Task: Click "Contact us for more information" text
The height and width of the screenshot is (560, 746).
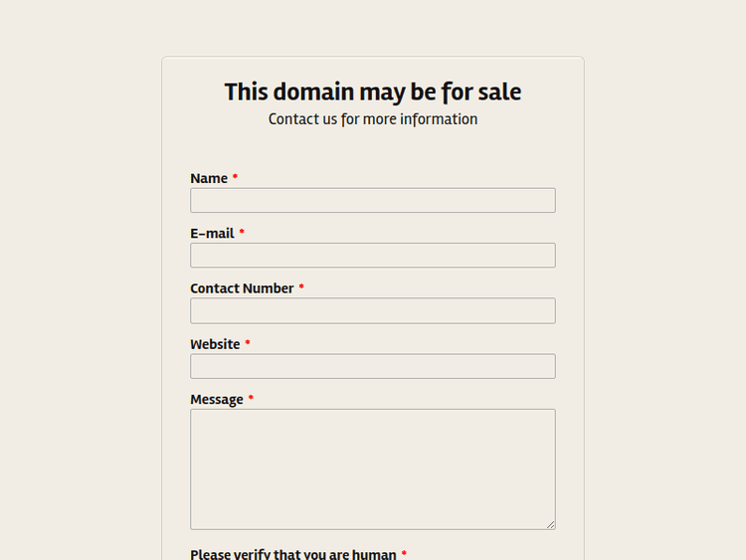Action: click(372, 119)
